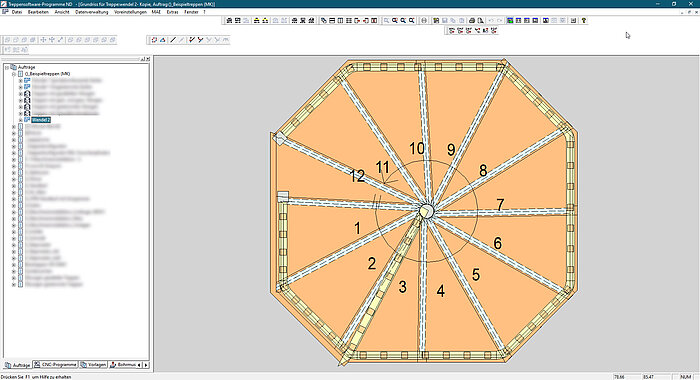Image resolution: width=700 pixels, height=380 pixels.
Task: Switch to the Bohrmus... tab
Action: (x=123, y=365)
